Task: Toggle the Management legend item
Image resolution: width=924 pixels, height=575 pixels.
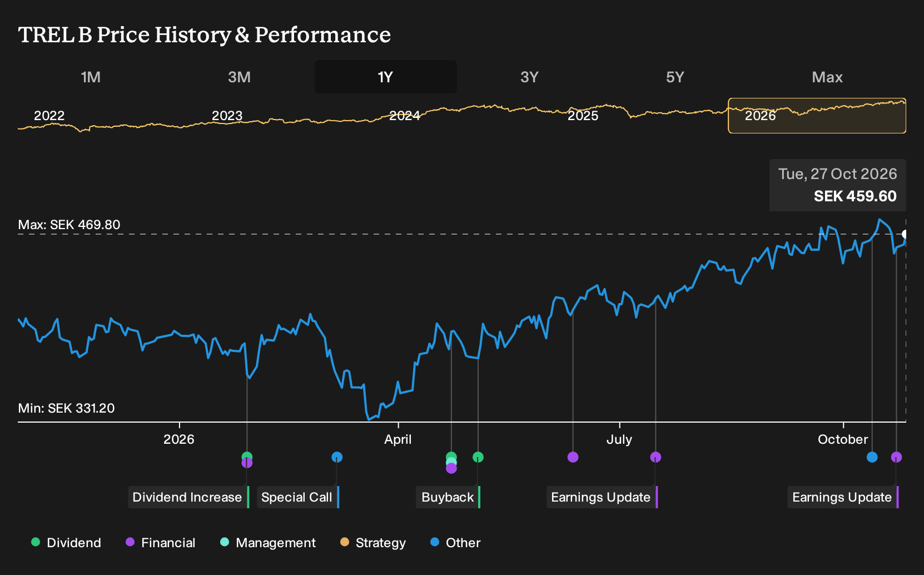Action: pos(268,543)
